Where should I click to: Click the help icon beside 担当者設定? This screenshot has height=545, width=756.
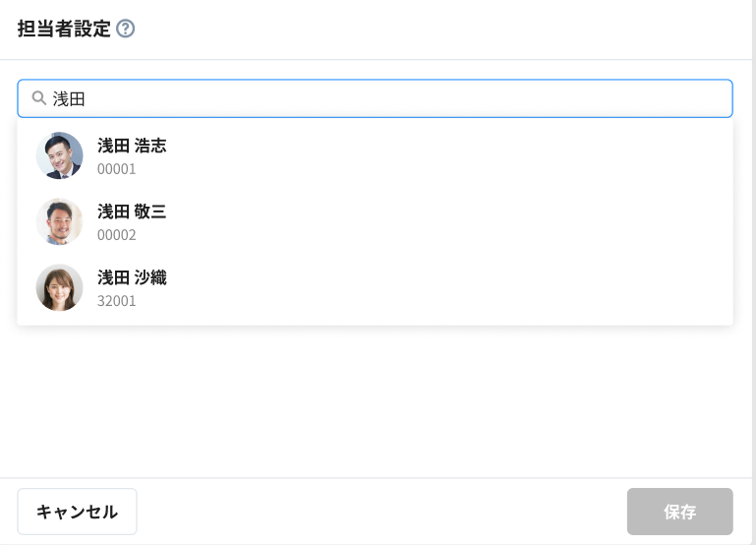[x=125, y=29]
